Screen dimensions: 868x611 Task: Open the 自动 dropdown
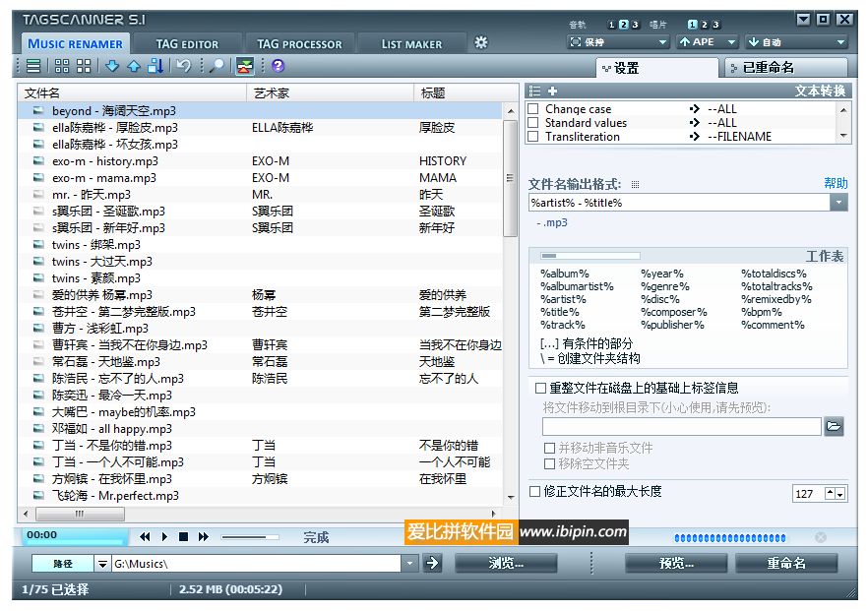point(796,42)
